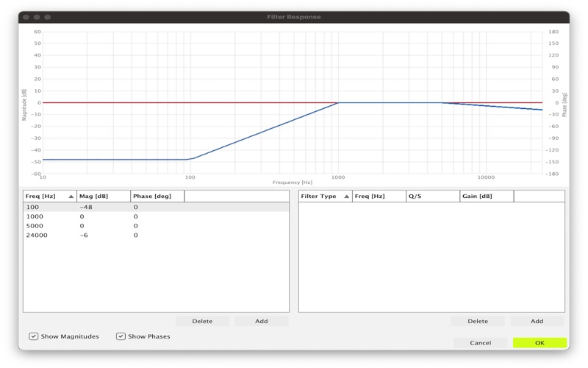The height and width of the screenshot is (368, 588).
Task: Click filter table Freq [Hz] header
Action: [379, 196]
